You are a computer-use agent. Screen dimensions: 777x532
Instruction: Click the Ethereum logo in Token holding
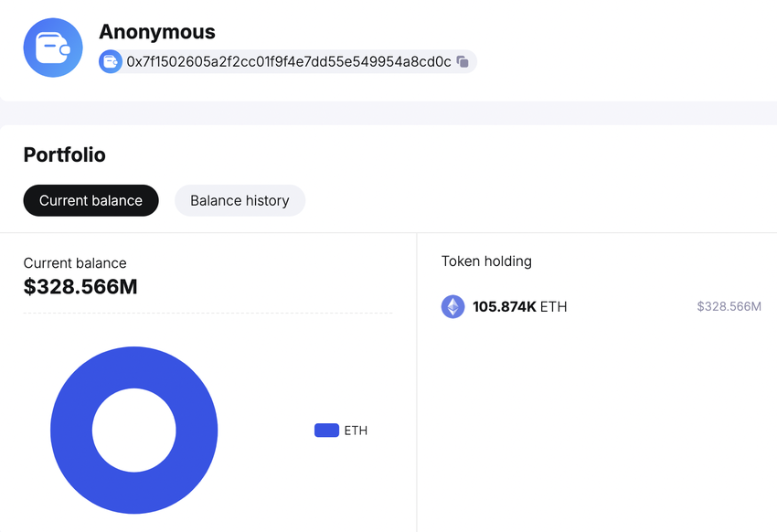pyautogui.click(x=452, y=307)
